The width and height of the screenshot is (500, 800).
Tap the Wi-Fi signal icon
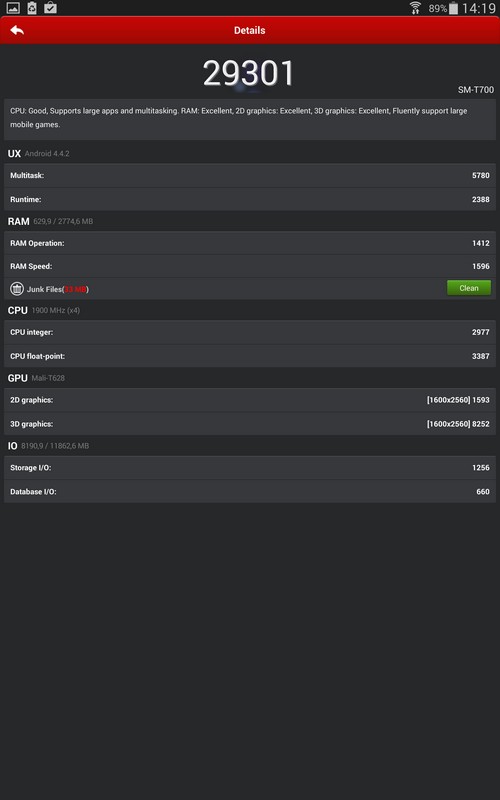[415, 8]
